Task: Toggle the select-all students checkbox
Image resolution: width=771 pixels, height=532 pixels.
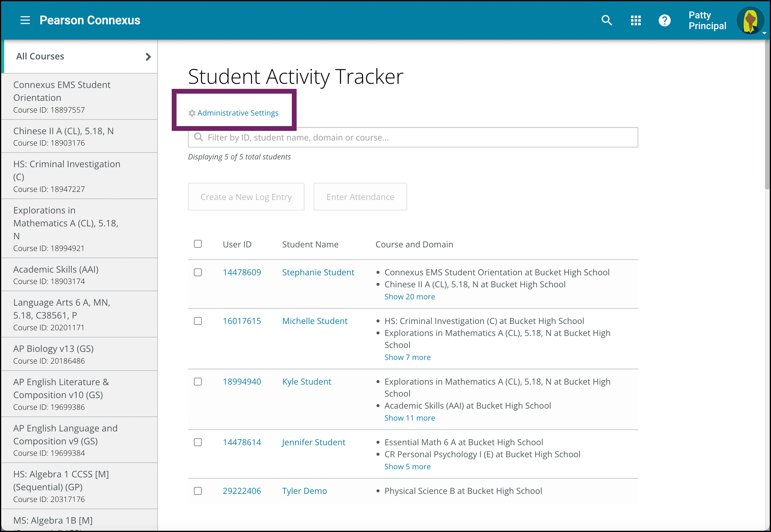Action: (x=198, y=244)
